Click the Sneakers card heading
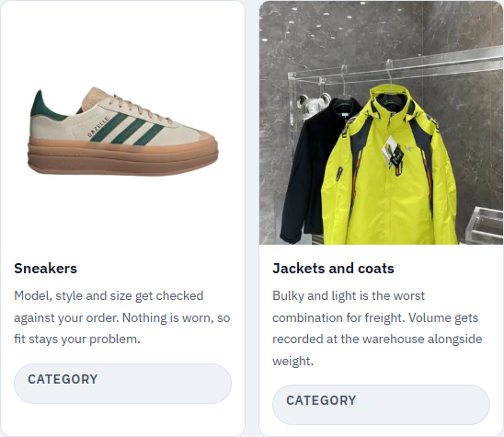The width and height of the screenshot is (504, 437). point(45,269)
